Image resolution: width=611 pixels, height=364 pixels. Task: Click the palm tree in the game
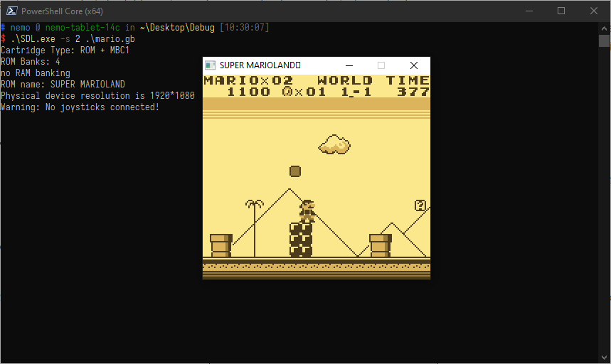[254, 227]
